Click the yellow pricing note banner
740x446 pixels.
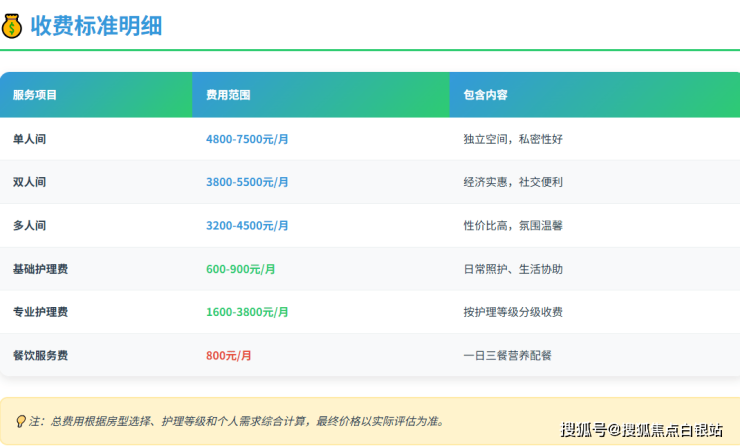300,421
